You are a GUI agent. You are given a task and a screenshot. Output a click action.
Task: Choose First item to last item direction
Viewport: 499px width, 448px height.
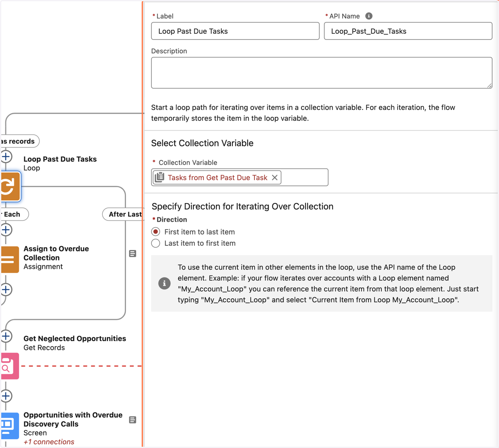(156, 232)
